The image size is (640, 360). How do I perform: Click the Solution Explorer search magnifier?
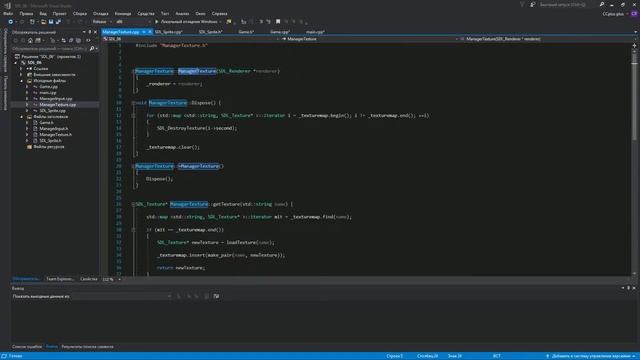(x=92, y=49)
